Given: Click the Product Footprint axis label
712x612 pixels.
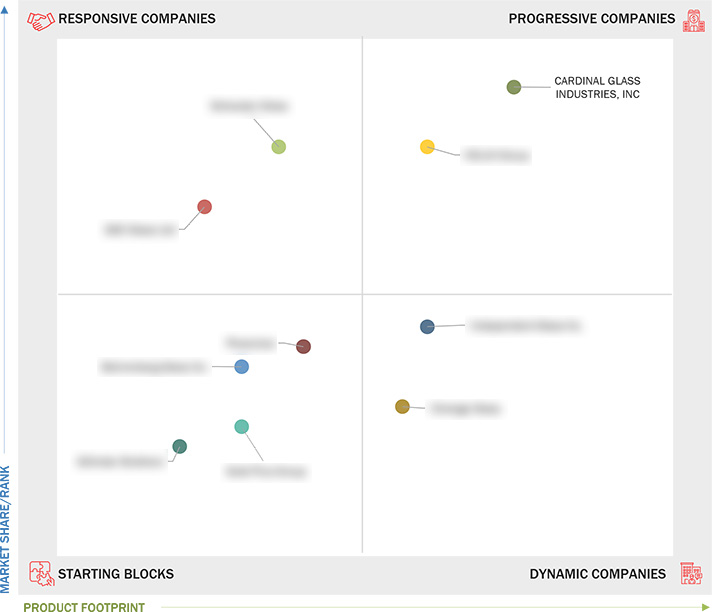Looking at the screenshot, I should (x=84, y=607).
